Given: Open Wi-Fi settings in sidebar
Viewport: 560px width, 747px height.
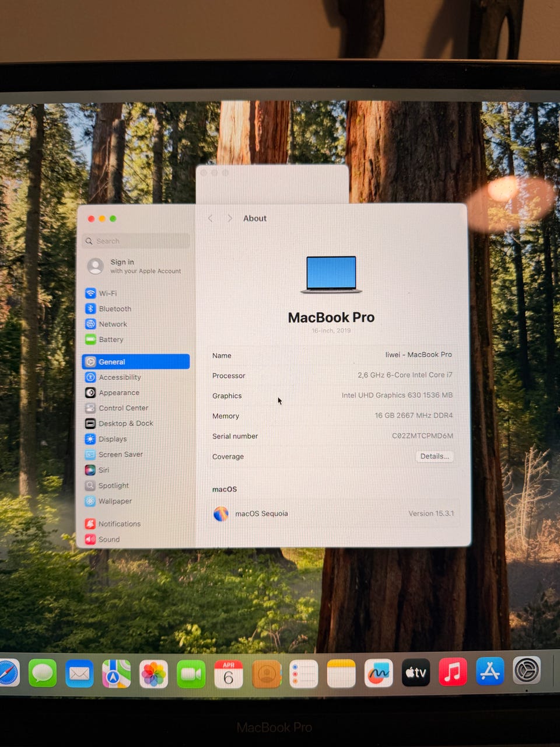Looking at the screenshot, I should coord(135,293).
